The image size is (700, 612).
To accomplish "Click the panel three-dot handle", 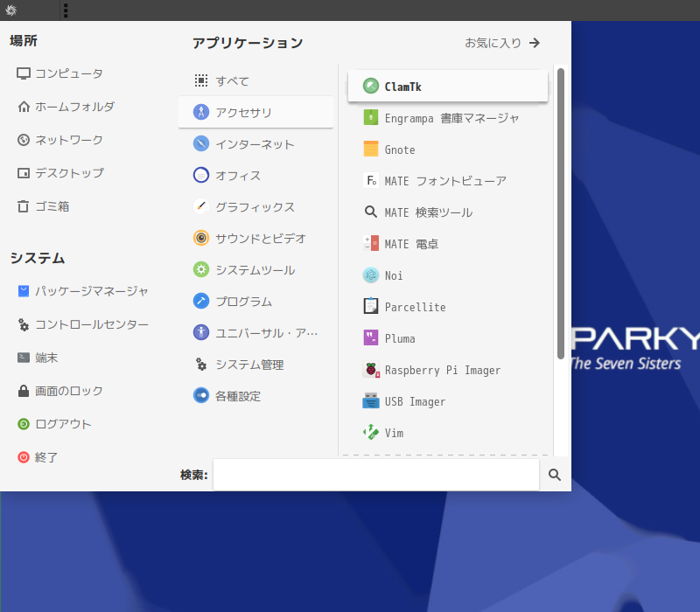I will pyautogui.click(x=66, y=10).
